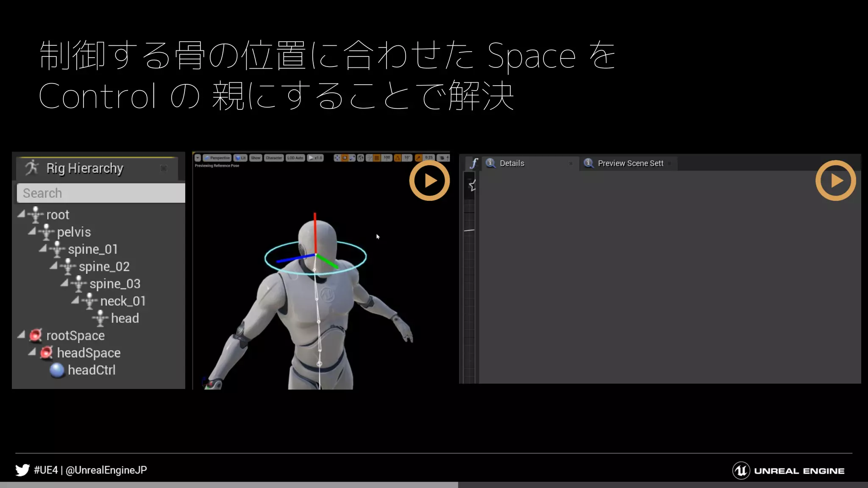Open the Character menu in viewport
Screen dimensions: 868x488
(274, 158)
